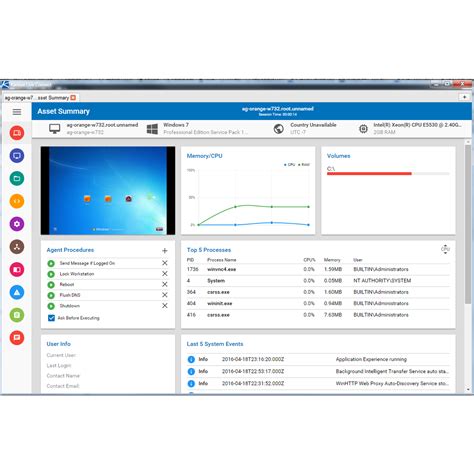Open the green sidebar icon
The height and width of the screenshot is (474, 474).
(17, 315)
